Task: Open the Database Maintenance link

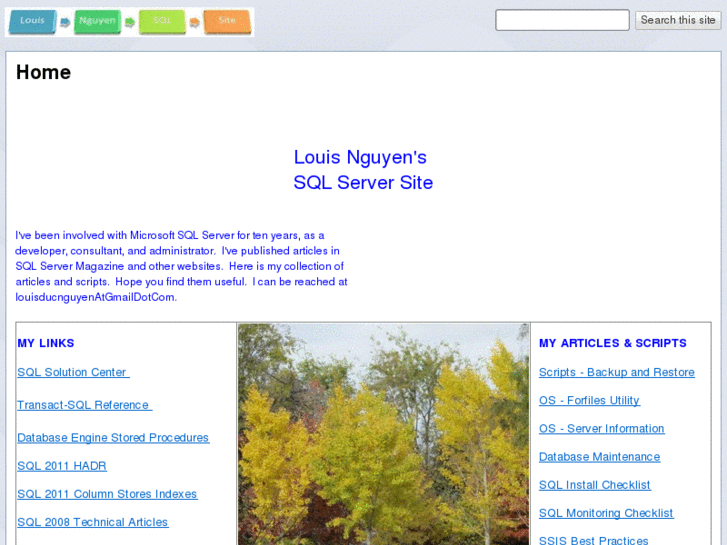Action: [x=599, y=457]
